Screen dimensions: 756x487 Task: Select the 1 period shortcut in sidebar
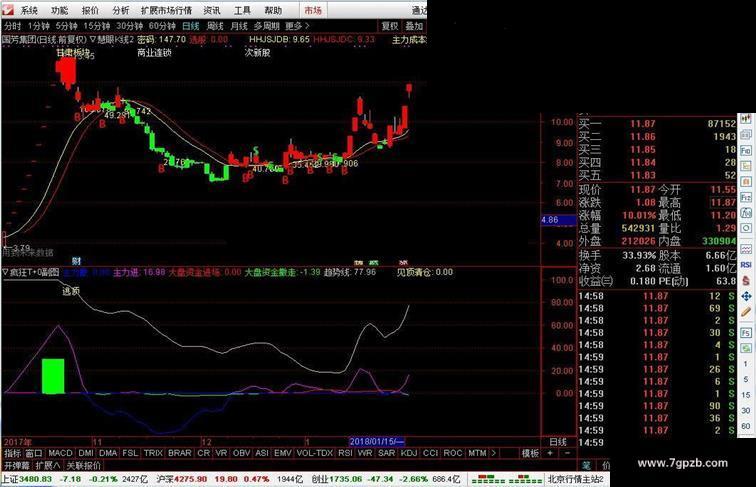pos(746,364)
